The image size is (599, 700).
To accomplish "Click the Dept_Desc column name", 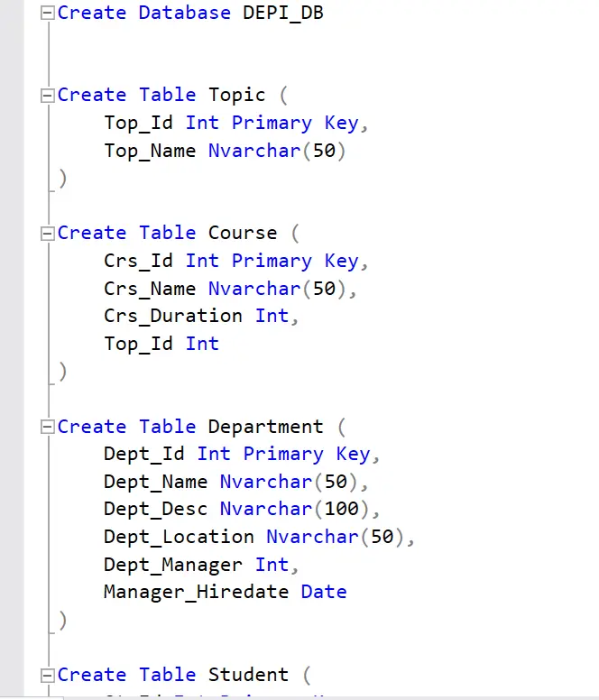I will tap(156, 510).
